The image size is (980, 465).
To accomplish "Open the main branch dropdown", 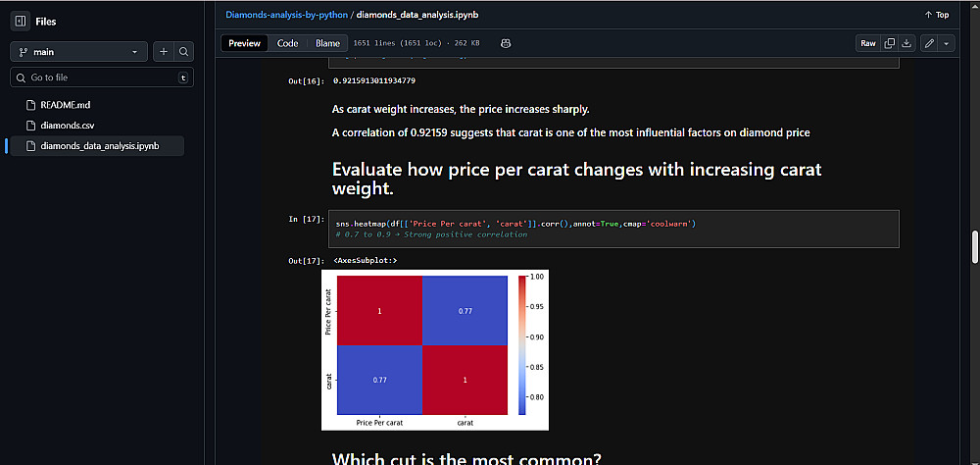I will (x=78, y=52).
